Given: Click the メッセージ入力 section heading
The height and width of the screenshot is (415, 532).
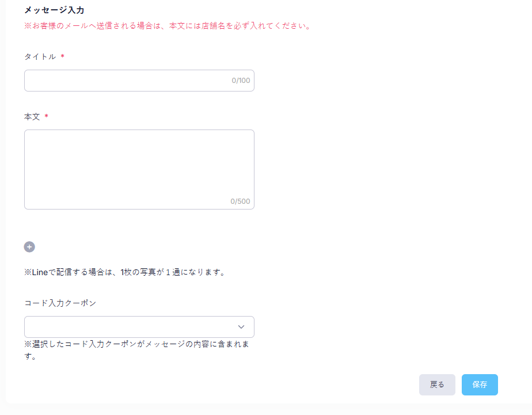Looking at the screenshot, I should coord(54,10).
